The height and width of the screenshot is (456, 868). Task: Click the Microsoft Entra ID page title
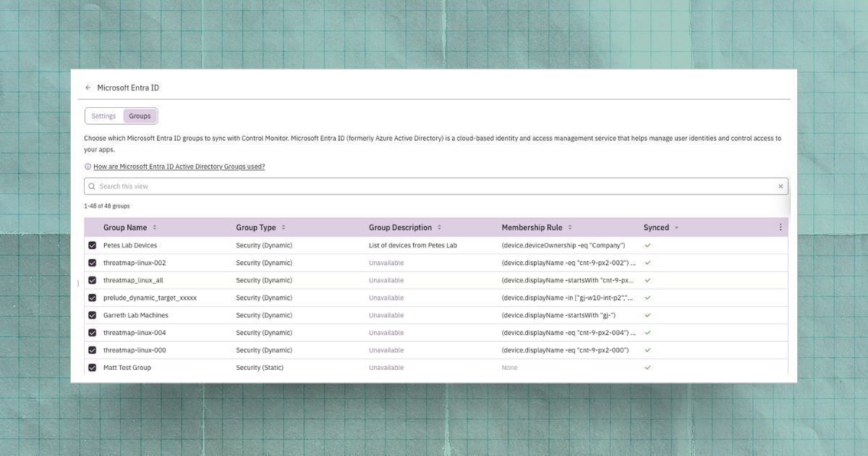(128, 88)
